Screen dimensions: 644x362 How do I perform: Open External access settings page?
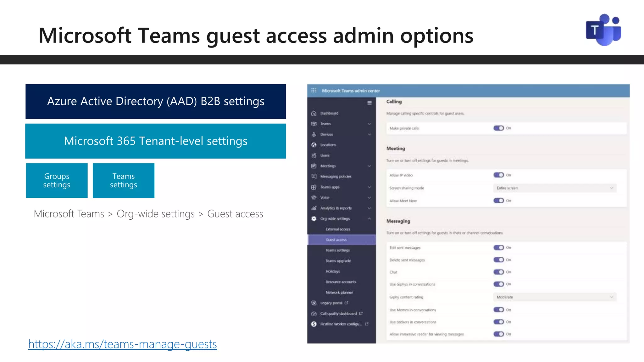[338, 229]
